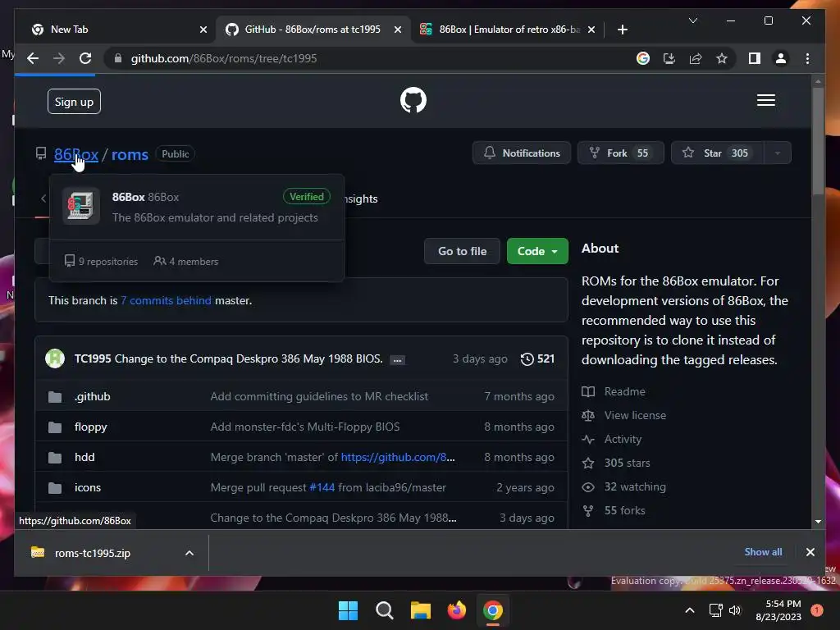Viewport: 840px width, 630px height.
Task: Open Activity link in About
Action: [623, 440]
